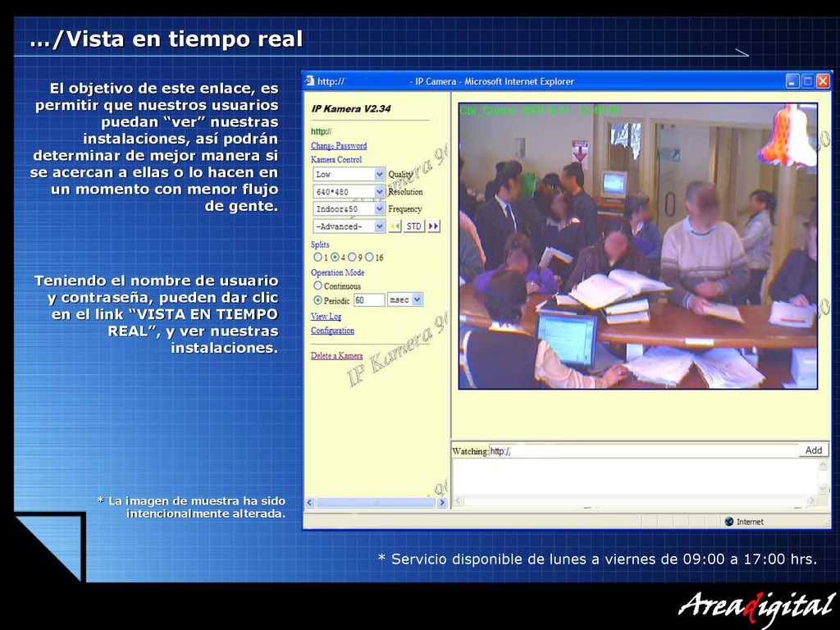Click the Internet zone globe icon in status bar
Image resolution: width=840 pixels, height=630 pixels.
[728, 521]
